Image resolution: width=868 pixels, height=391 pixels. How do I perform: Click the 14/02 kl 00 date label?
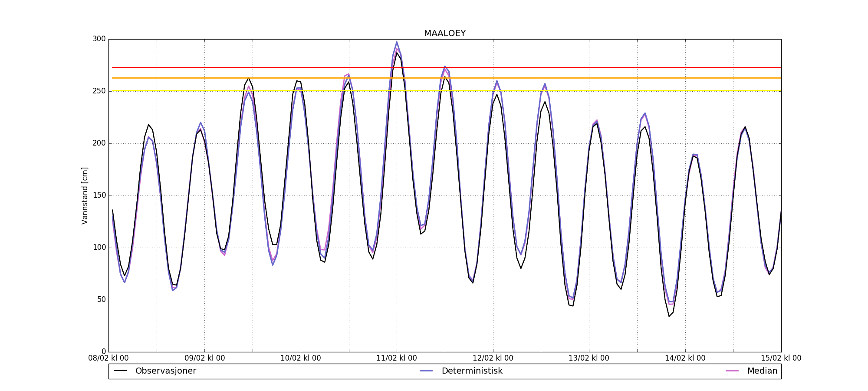pyautogui.click(x=685, y=358)
